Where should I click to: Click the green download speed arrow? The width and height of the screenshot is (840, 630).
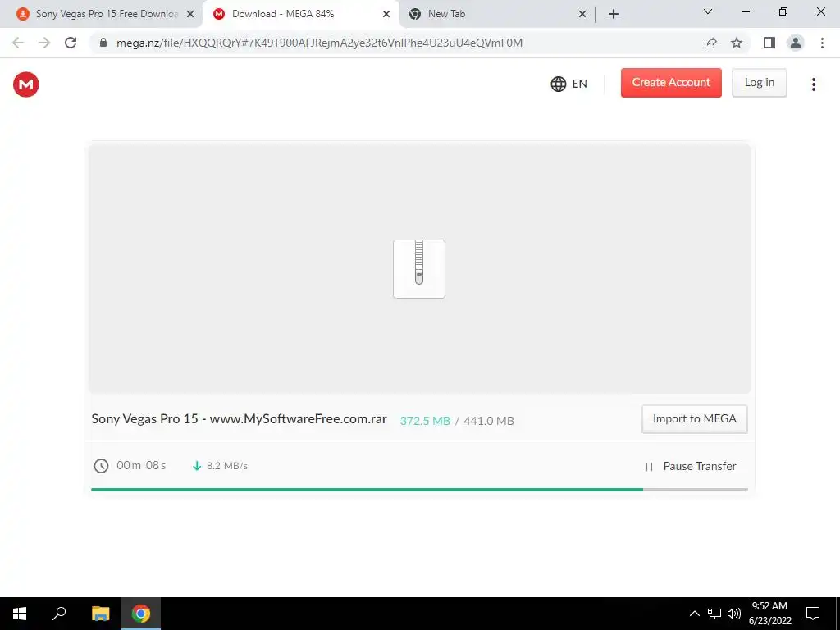197,466
